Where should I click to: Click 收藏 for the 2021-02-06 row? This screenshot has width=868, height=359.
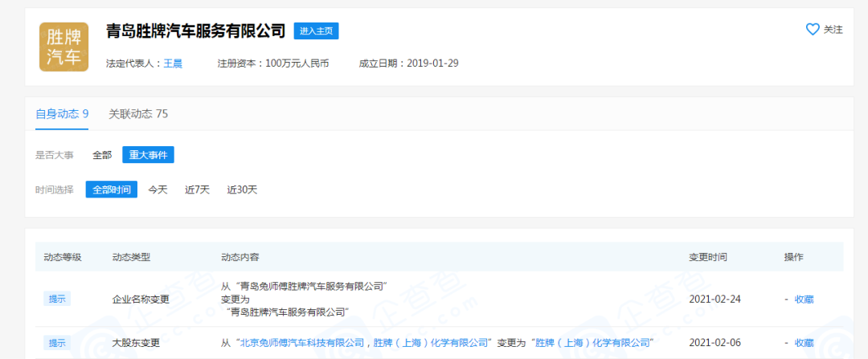tap(805, 343)
